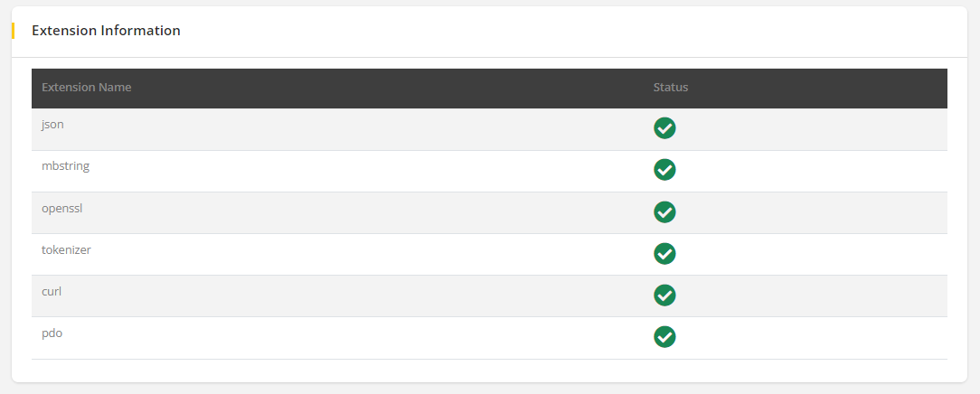Click the green check icon for json
This screenshot has width=980, height=394.
click(664, 128)
